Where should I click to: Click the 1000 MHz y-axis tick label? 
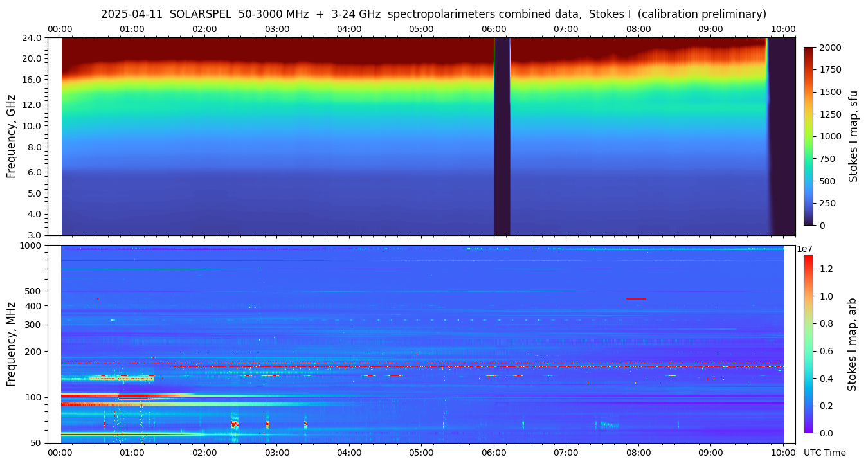pos(32,246)
